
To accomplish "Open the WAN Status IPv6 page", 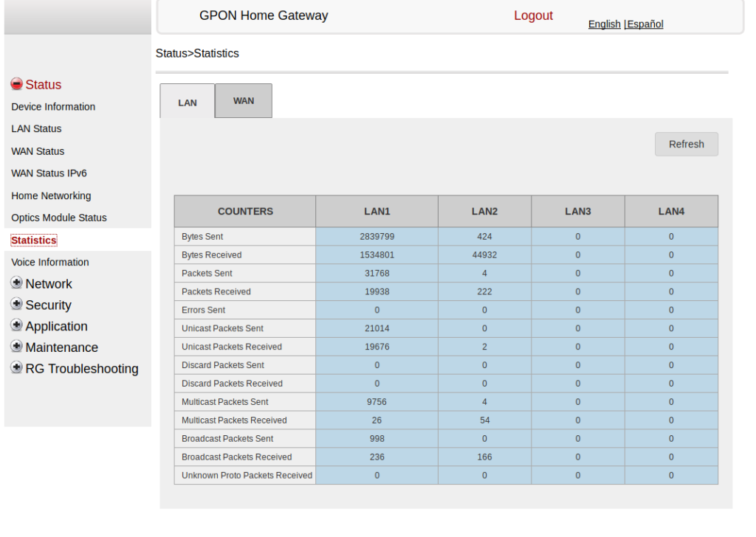I will [49, 173].
